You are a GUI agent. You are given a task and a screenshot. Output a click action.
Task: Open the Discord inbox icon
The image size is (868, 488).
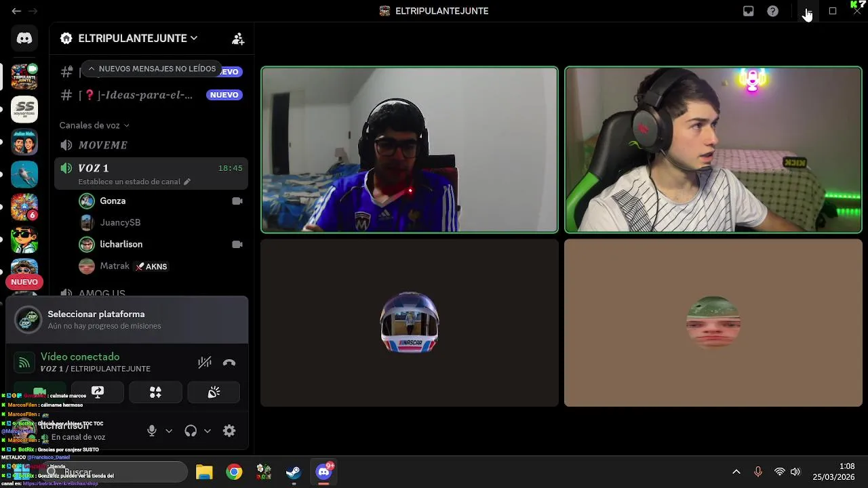pyautogui.click(x=748, y=11)
